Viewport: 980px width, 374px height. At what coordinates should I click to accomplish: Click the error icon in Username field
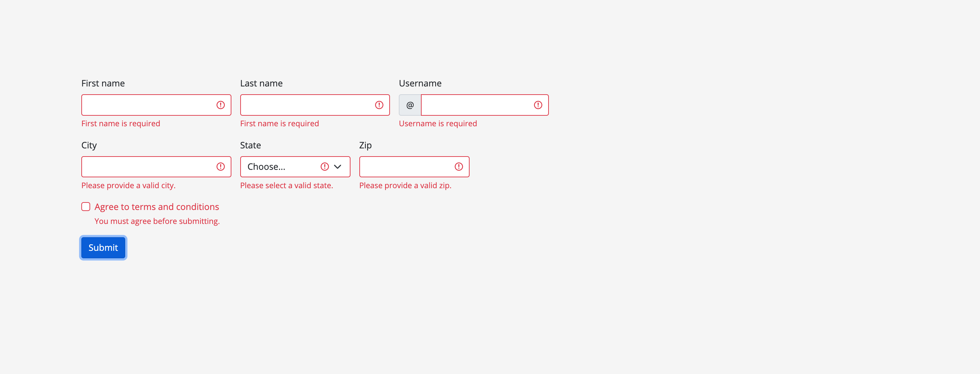[538, 105]
